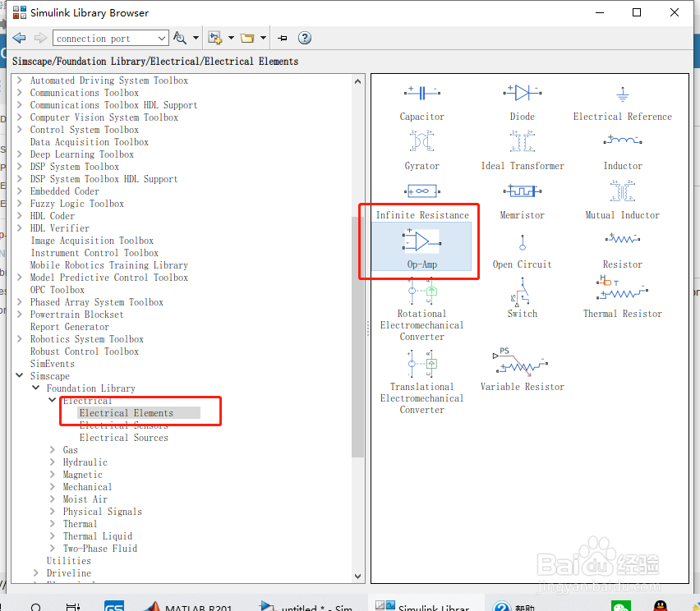700x611 pixels.
Task: Select Utilities under Simscape
Action: [69, 561]
